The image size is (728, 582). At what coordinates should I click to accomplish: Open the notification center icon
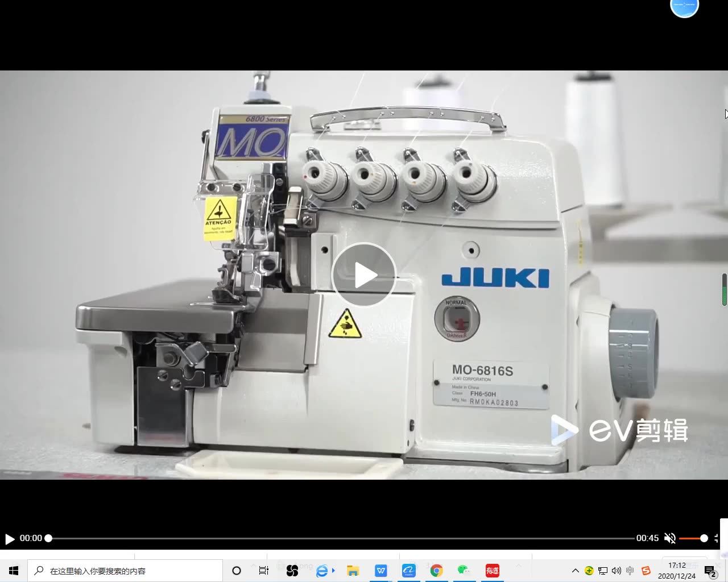(710, 571)
